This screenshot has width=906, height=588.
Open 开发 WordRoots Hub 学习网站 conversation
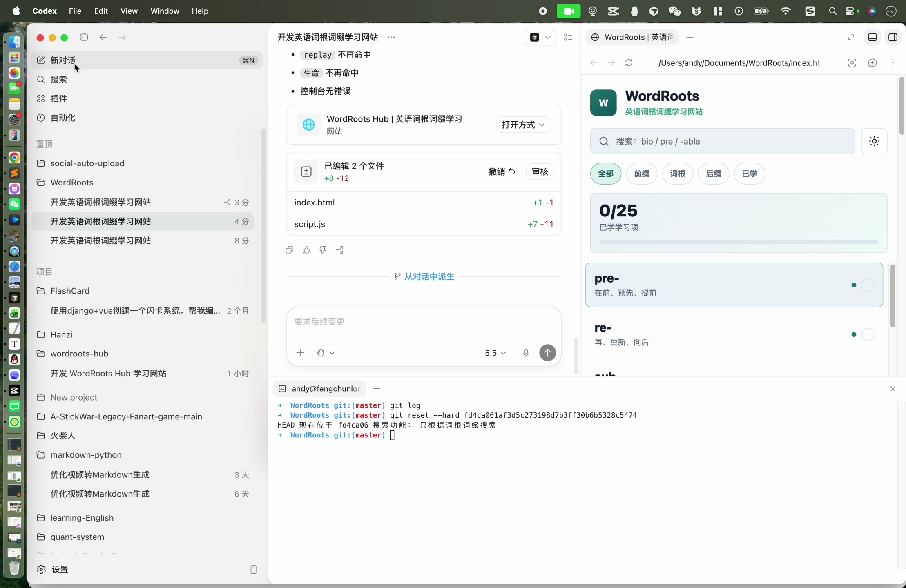pos(143,374)
